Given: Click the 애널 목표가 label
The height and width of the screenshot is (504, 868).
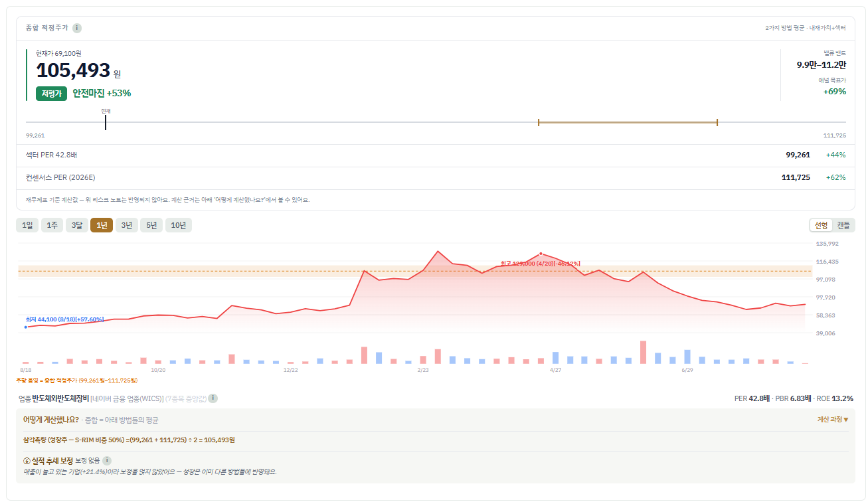Looking at the screenshot, I should (x=833, y=80).
